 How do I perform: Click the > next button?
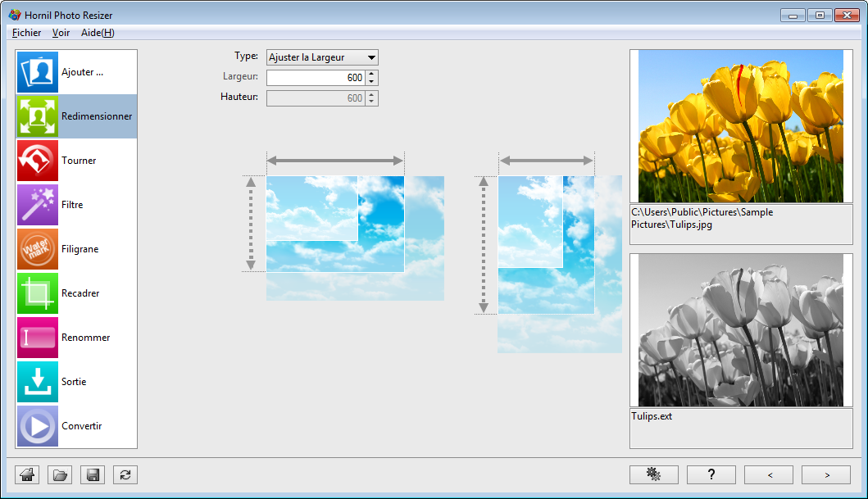pos(825,474)
